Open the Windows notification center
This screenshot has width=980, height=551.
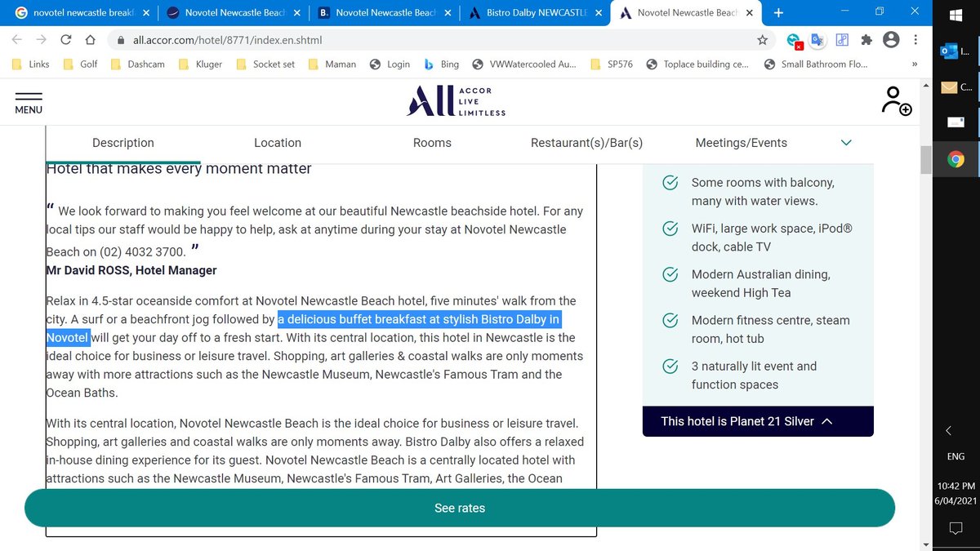(956, 529)
